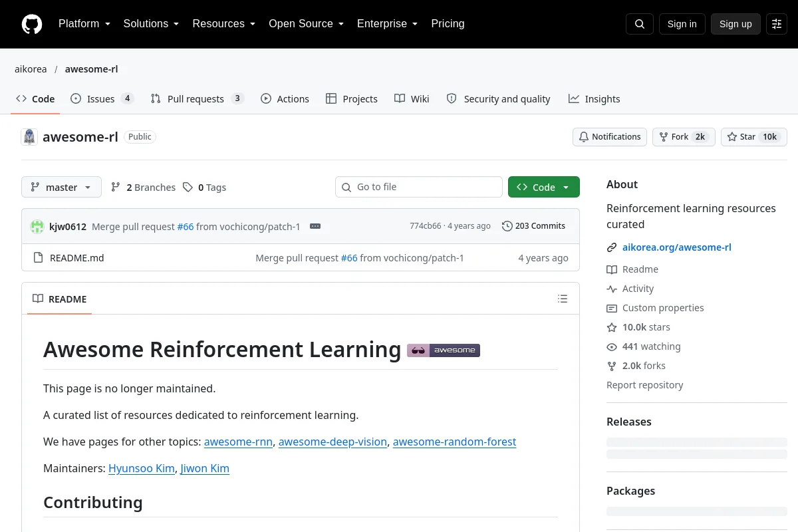View the 203 Commits history

[533, 226]
